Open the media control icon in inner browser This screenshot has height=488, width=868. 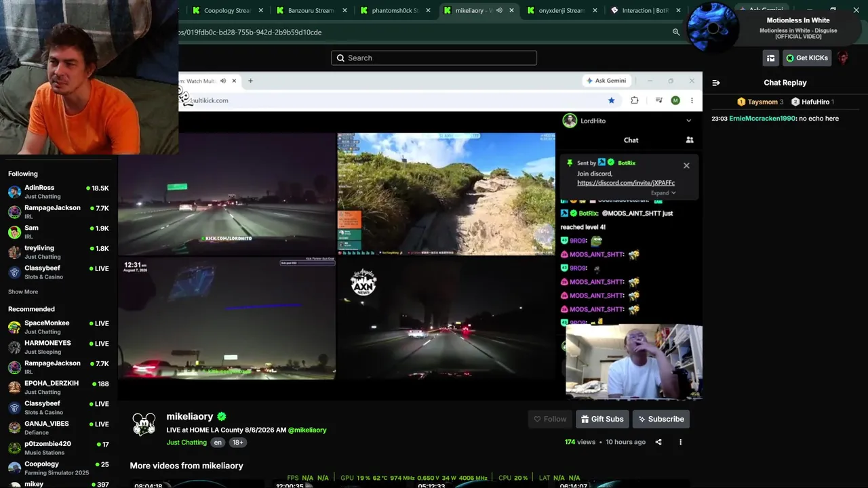pyautogui.click(x=658, y=100)
